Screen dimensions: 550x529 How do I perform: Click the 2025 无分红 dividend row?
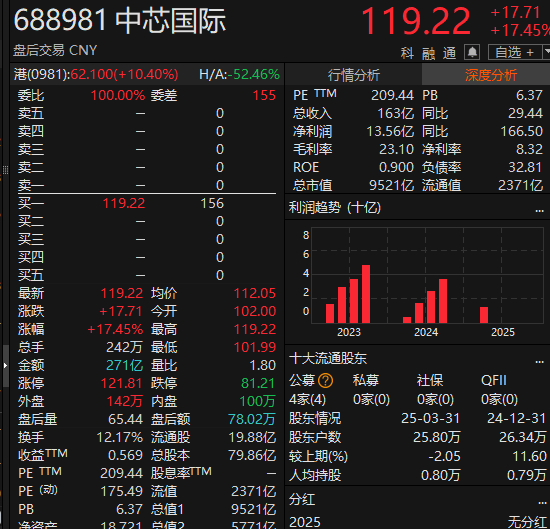click(x=417, y=522)
